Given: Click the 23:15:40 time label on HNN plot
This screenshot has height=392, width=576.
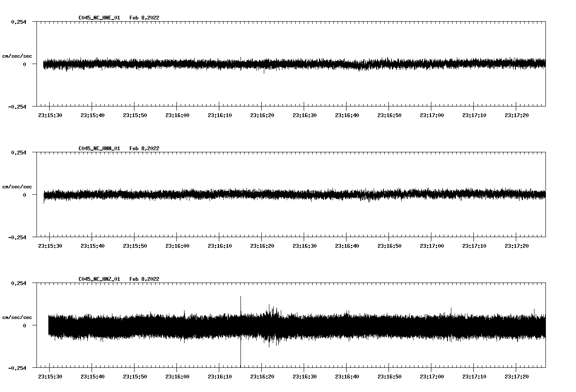Looking at the screenshot, I should click(92, 246).
